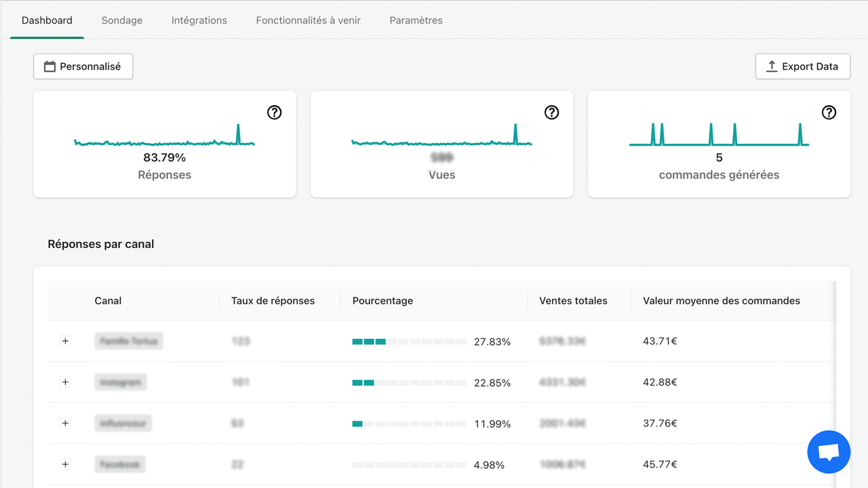Click the calendar icon in Personnalisé button
Viewport: 868px width, 488px height.
(x=50, y=66)
